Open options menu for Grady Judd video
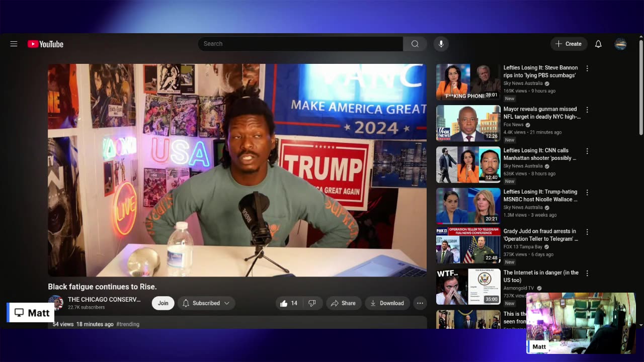This screenshot has width=644, height=362. pyautogui.click(x=587, y=232)
